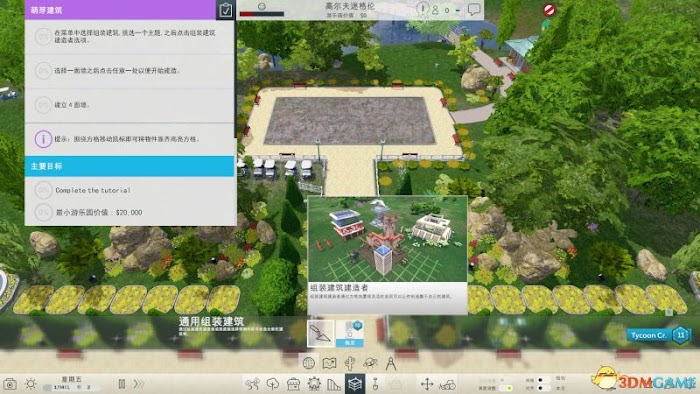
Task: Toggle the lower black switch at bottom right
Action: click(543, 388)
